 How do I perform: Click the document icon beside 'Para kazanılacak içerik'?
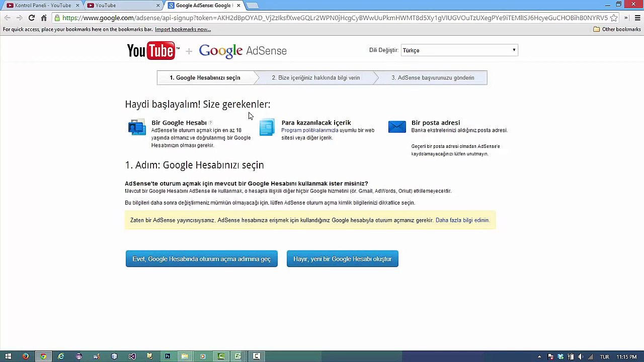pos(267,127)
